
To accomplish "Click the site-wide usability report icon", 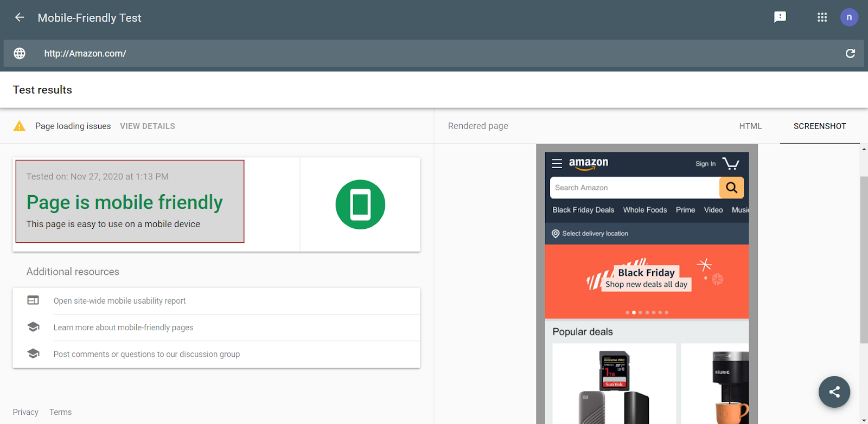I will tap(33, 300).
